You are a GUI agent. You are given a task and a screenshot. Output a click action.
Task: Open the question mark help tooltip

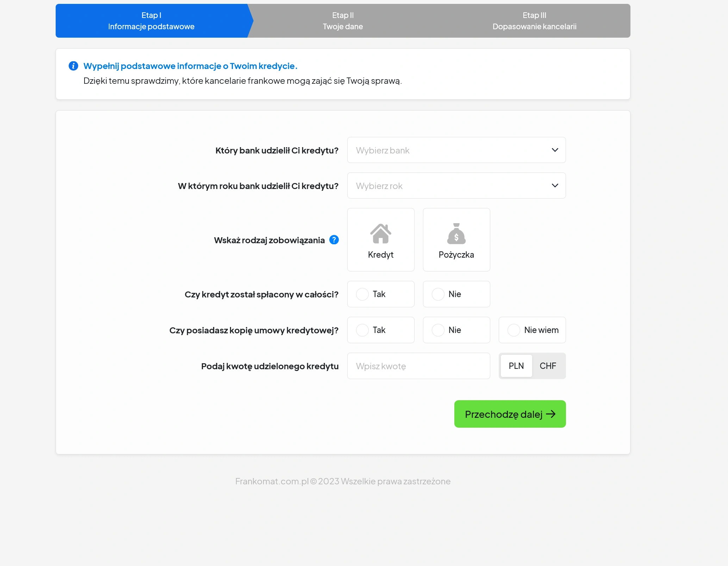click(x=334, y=240)
